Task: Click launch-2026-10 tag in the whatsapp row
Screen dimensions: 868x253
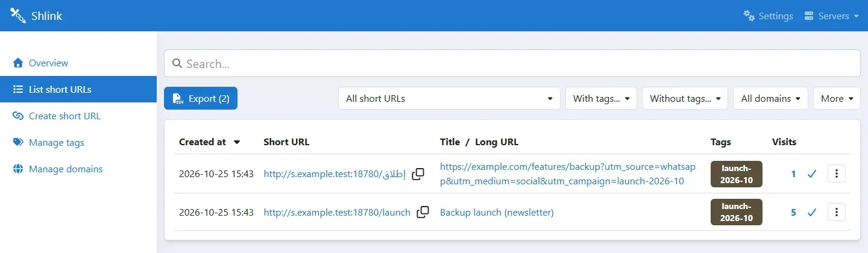Action: (x=737, y=174)
